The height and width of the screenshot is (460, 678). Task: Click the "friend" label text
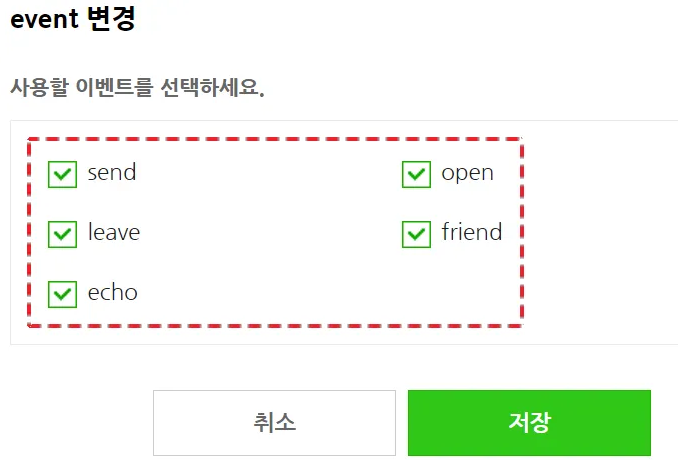(471, 233)
